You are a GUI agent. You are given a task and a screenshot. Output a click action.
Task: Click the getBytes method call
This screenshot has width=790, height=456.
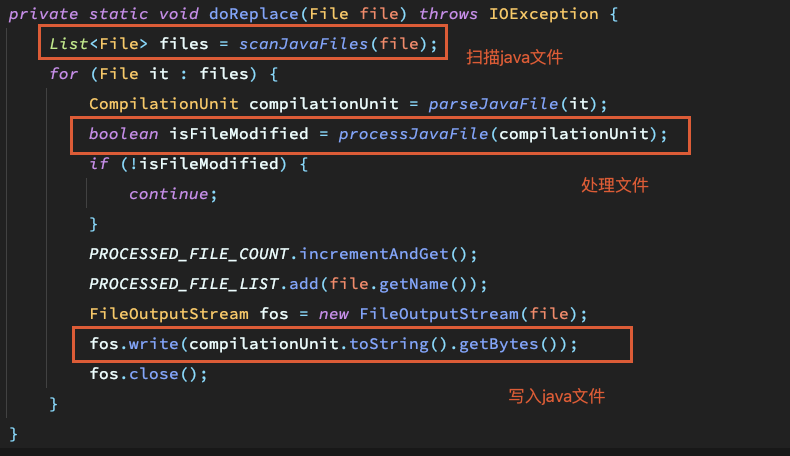click(498, 344)
